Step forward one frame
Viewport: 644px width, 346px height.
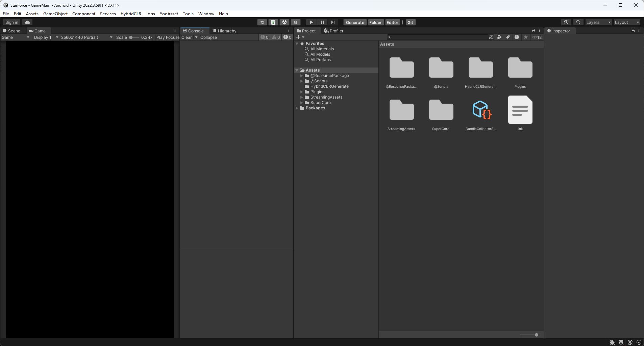click(333, 22)
